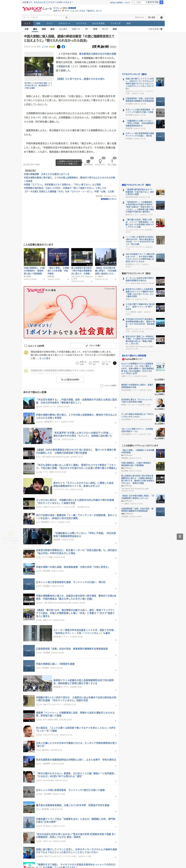
Task: Click the news keyword search magnifier icon
Action: pos(66,18)
